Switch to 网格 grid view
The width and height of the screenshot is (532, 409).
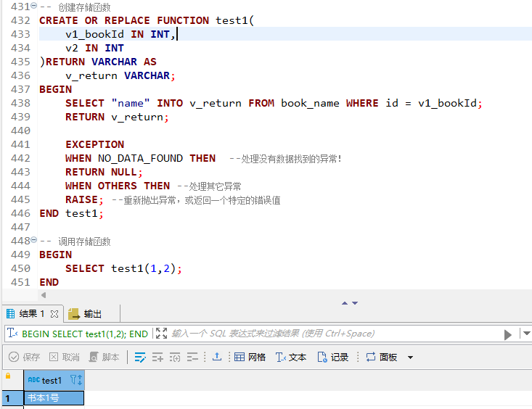click(250, 357)
